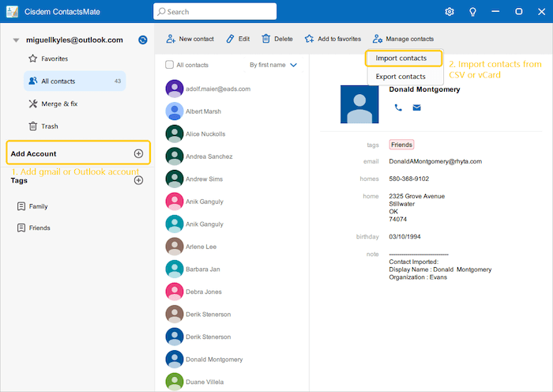Click the email envelope icon under Donald Montgomery
This screenshot has width=553, height=392.
point(416,107)
